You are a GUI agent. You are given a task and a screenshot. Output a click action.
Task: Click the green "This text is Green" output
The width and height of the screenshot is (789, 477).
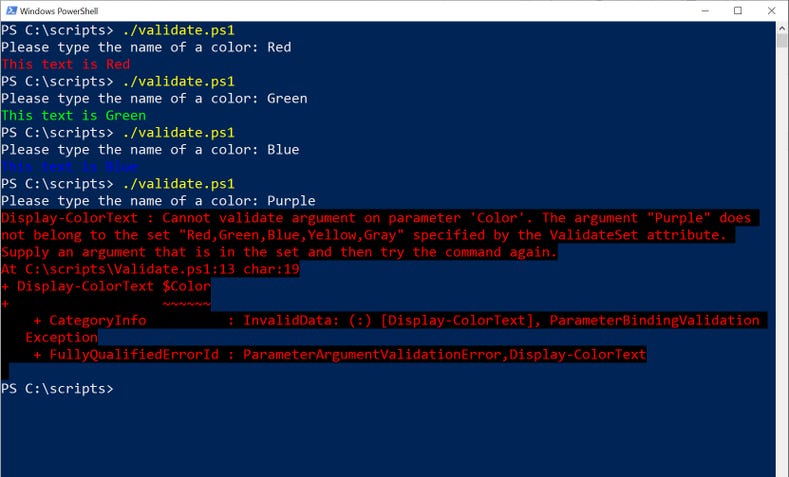[x=74, y=115]
